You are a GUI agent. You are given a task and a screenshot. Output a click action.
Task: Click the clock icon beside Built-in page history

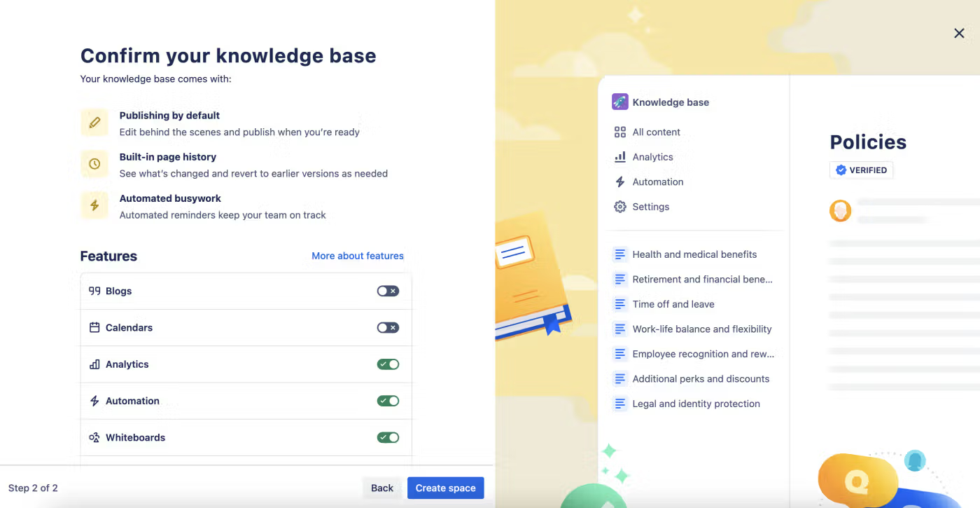click(x=94, y=163)
